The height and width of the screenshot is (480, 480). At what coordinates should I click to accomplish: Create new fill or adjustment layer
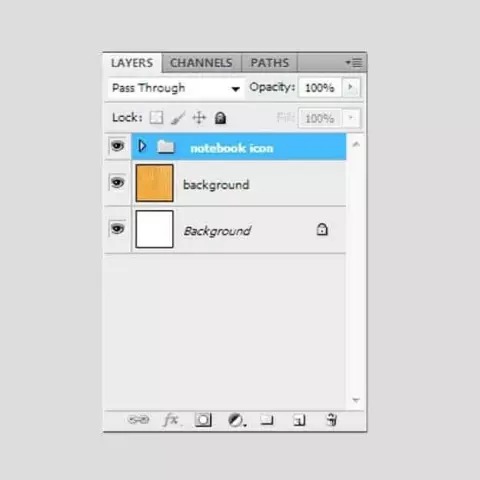tap(237, 420)
